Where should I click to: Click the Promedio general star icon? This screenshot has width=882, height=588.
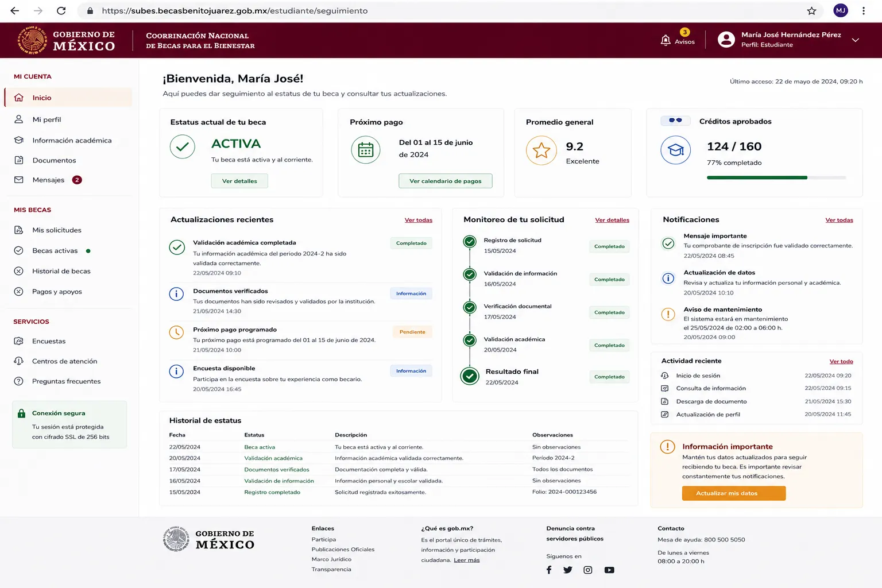(541, 150)
